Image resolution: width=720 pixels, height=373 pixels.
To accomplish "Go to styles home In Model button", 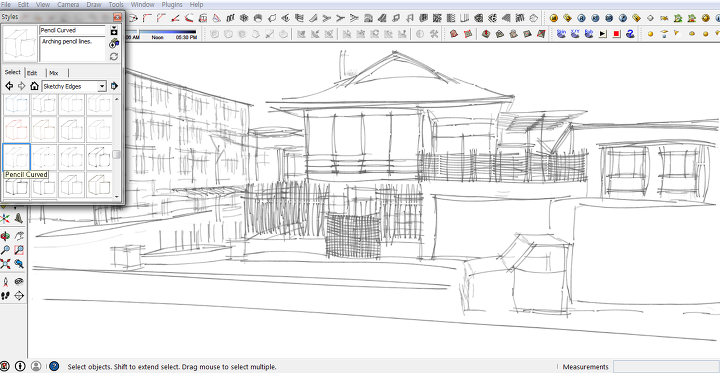I will (34, 86).
